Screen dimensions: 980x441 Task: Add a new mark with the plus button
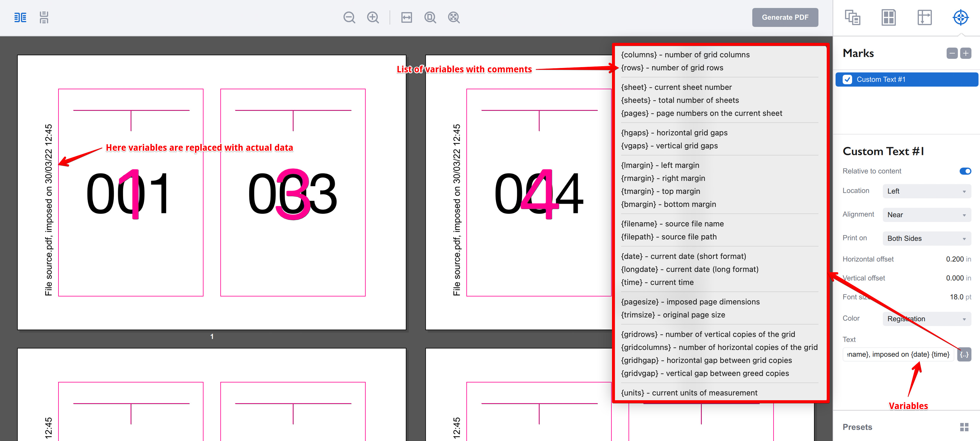pos(966,53)
